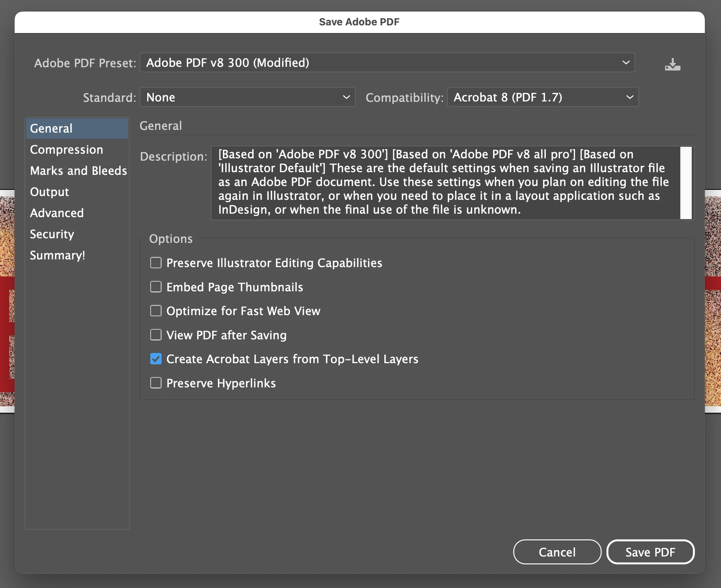721x588 pixels.
Task: Click the save preset download icon
Action: pyautogui.click(x=673, y=64)
